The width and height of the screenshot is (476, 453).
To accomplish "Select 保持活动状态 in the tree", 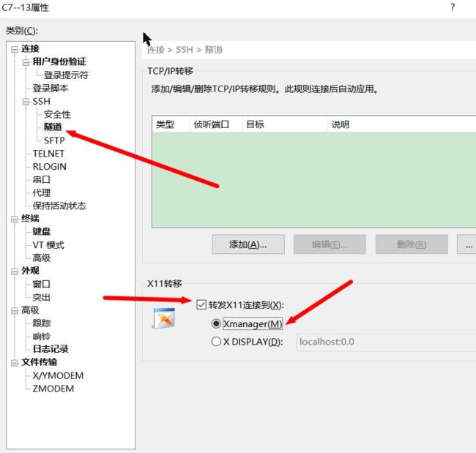I will click(x=59, y=206).
